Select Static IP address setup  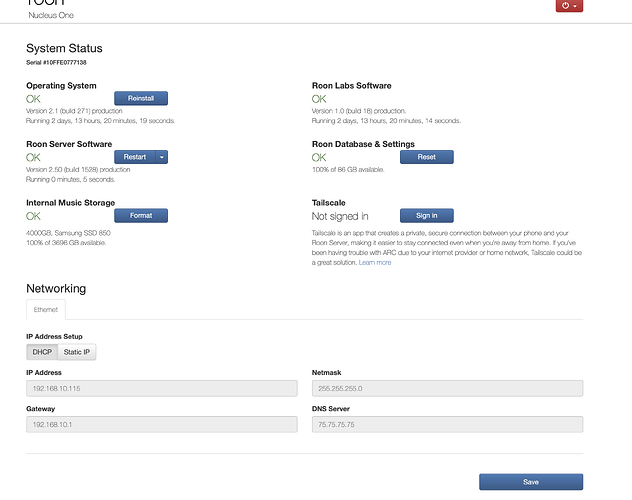(77, 352)
